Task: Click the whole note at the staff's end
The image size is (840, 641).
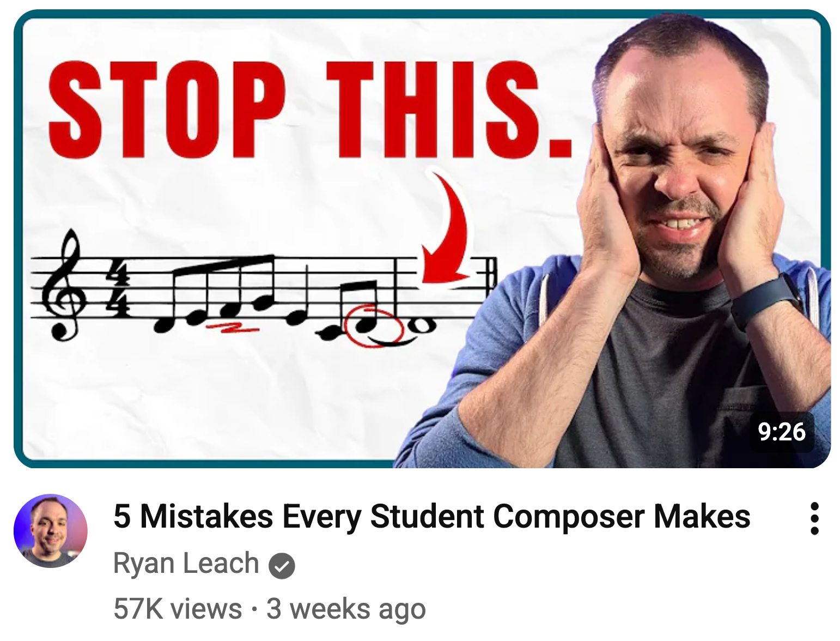Action: [423, 325]
